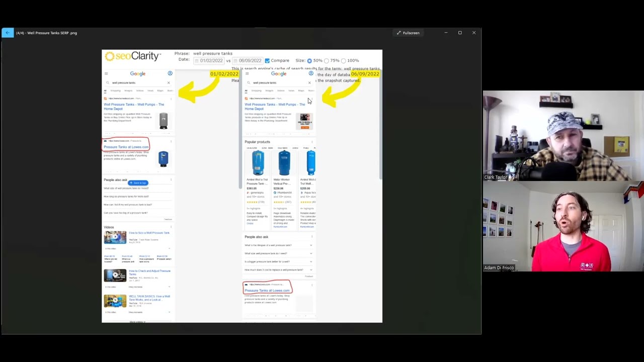Open the hamburger menu in the 06/09/2022 Google snapshot
The width and height of the screenshot is (644, 362).
coord(247,73)
